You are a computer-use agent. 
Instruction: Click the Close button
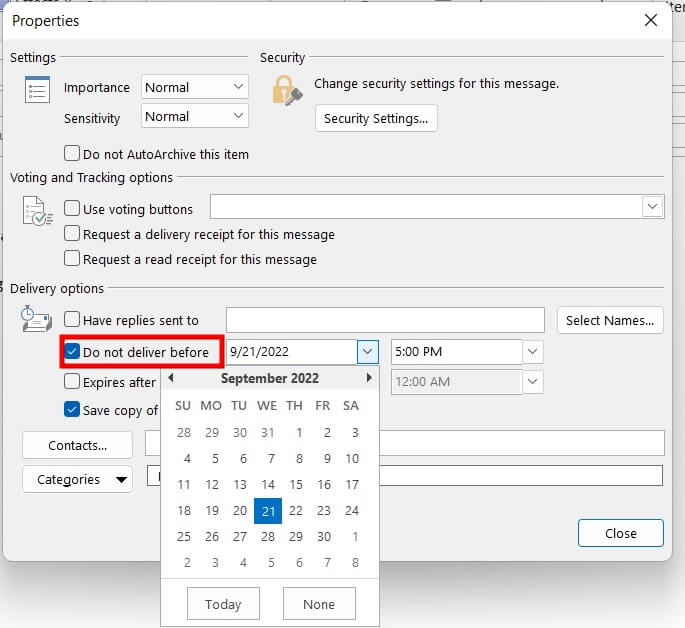620,533
